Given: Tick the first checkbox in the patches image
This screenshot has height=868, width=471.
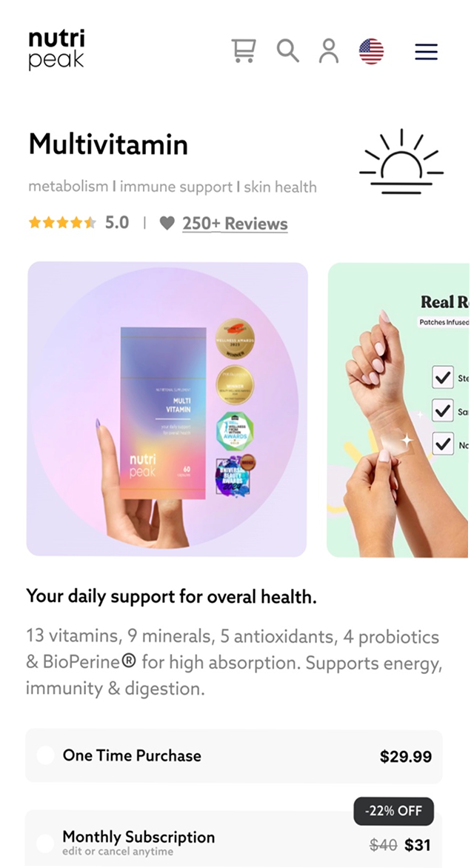Looking at the screenshot, I should pyautogui.click(x=442, y=378).
